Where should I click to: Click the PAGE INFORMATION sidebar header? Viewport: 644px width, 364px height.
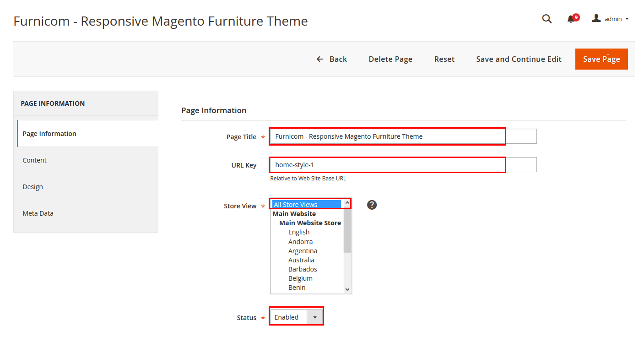(53, 103)
